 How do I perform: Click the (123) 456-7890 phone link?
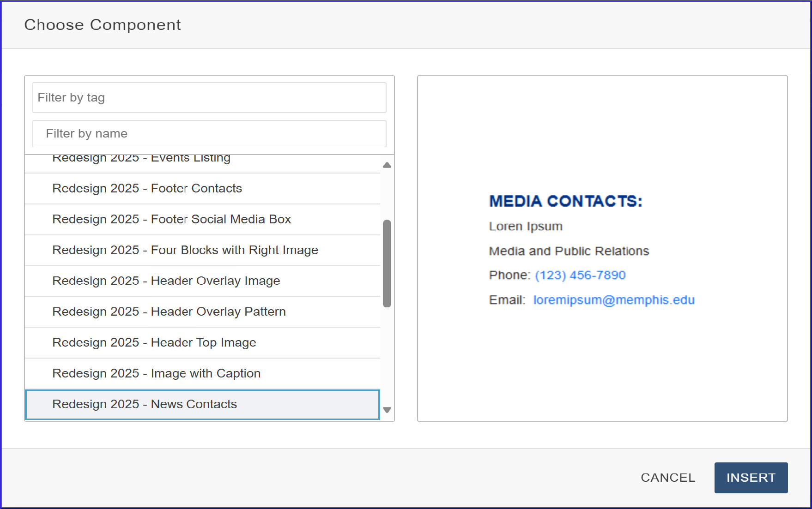(x=580, y=275)
